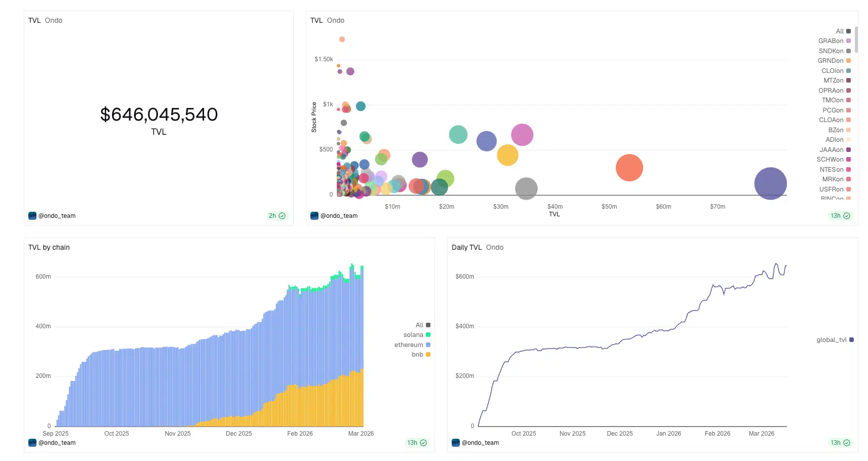Open the TVL by chain chart title

point(49,247)
